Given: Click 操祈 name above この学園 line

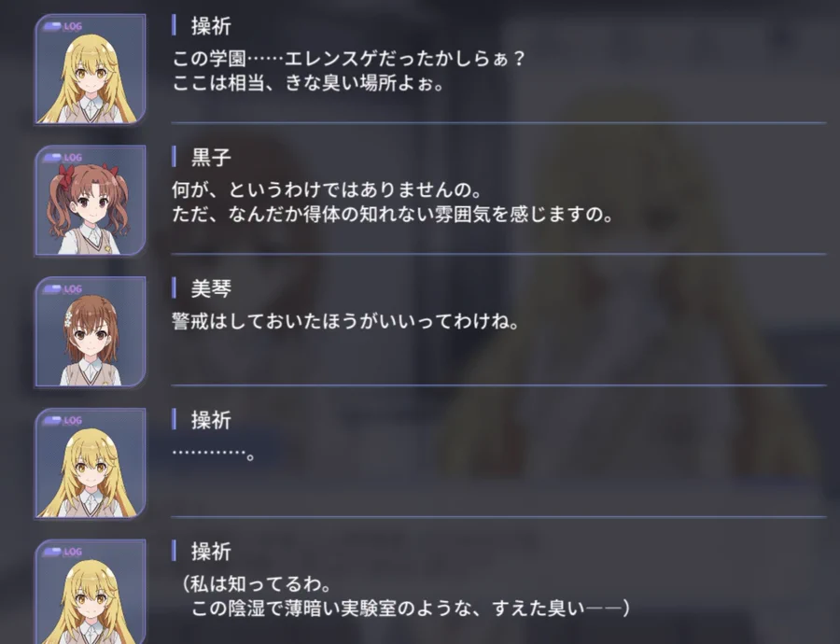Looking at the screenshot, I should (x=211, y=26).
